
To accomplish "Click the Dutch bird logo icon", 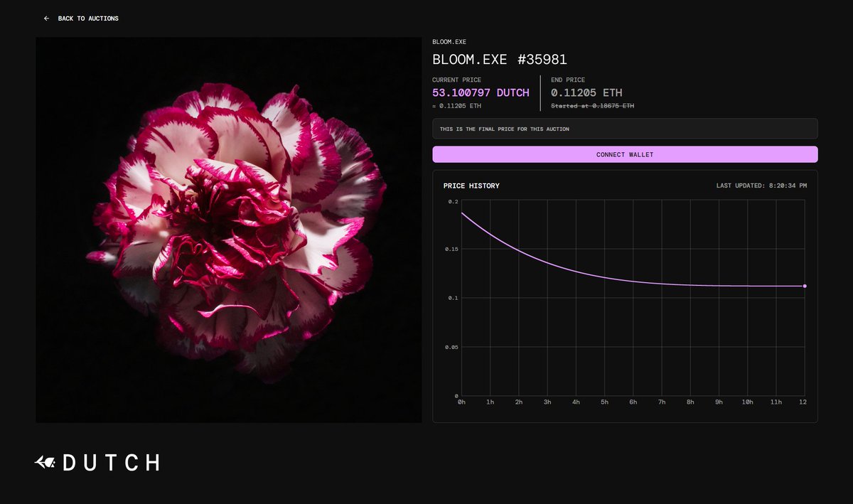I will point(45,463).
